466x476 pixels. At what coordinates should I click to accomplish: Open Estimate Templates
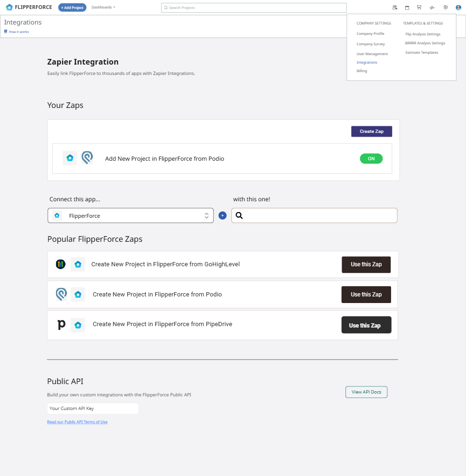click(422, 52)
